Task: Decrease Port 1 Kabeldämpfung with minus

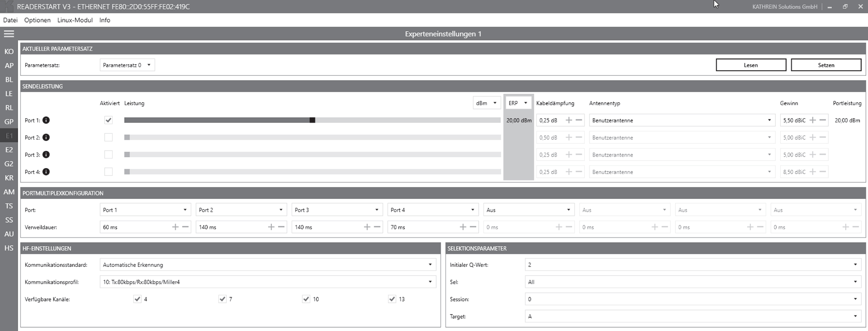Action: pos(579,120)
